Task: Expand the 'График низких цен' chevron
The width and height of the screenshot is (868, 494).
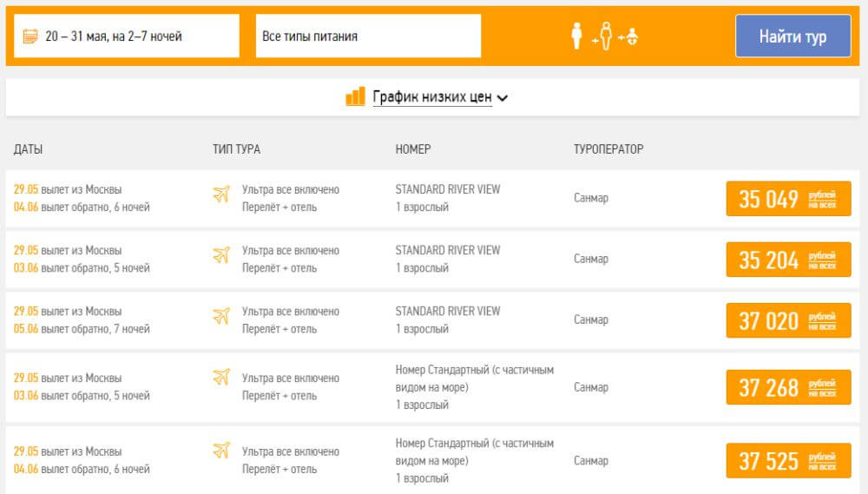Action: click(503, 98)
